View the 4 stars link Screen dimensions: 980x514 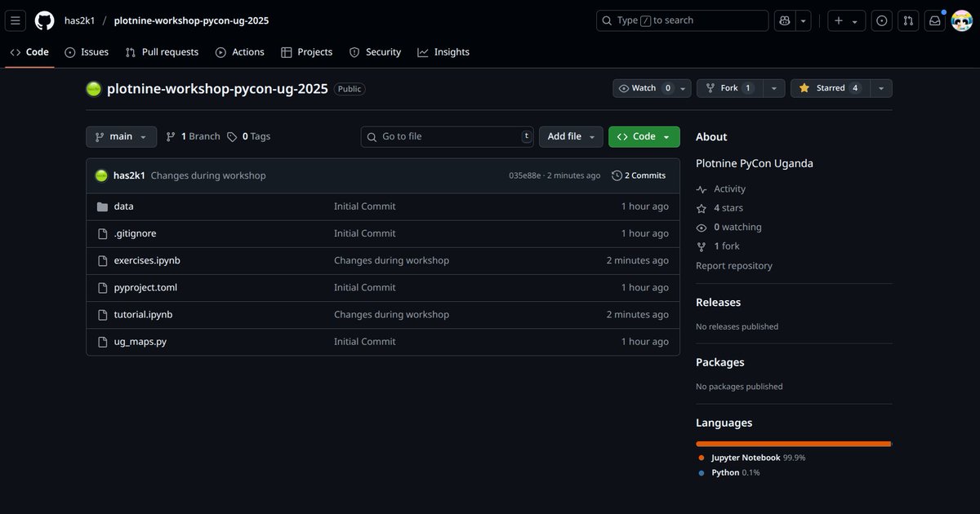pyautogui.click(x=719, y=208)
